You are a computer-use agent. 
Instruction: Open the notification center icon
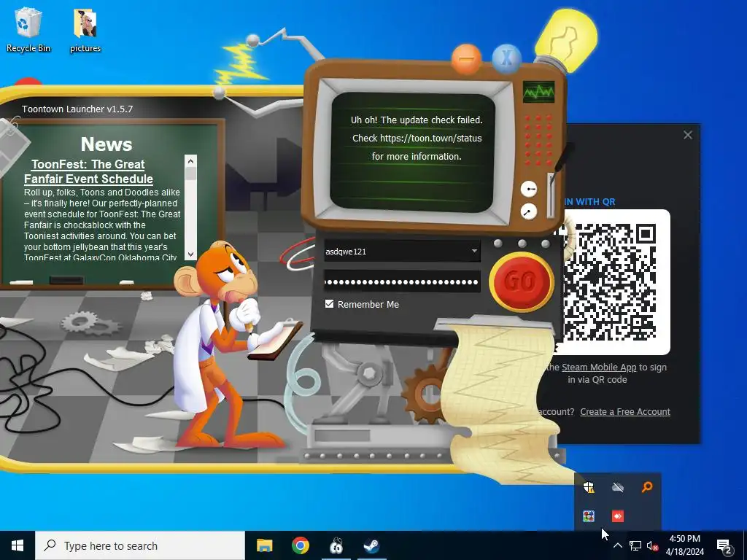724,546
